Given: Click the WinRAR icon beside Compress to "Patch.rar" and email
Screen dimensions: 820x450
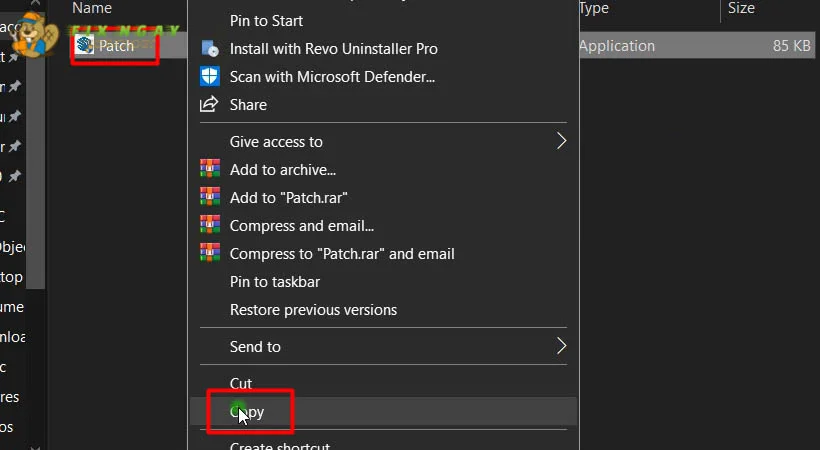Looking at the screenshot, I should pos(209,254).
